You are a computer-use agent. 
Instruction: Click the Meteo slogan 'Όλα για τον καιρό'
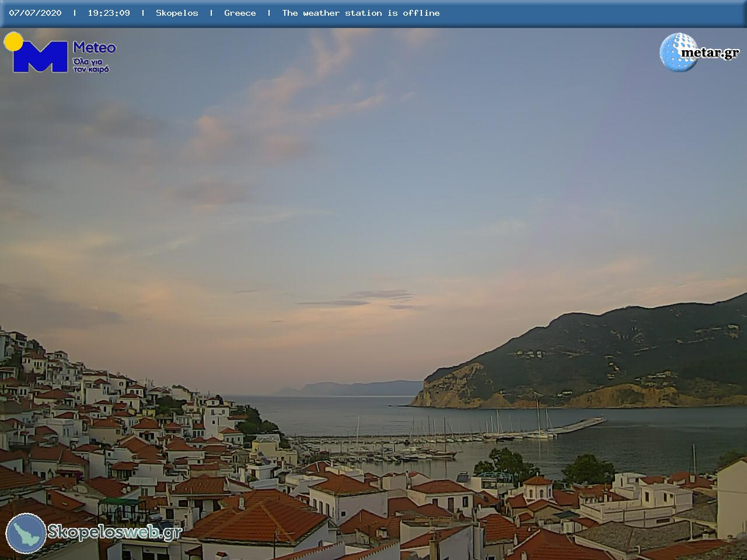[92, 65]
